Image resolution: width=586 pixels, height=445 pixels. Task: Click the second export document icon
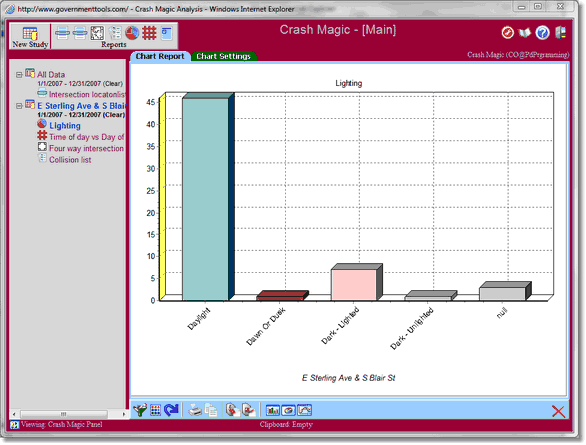[249, 410]
